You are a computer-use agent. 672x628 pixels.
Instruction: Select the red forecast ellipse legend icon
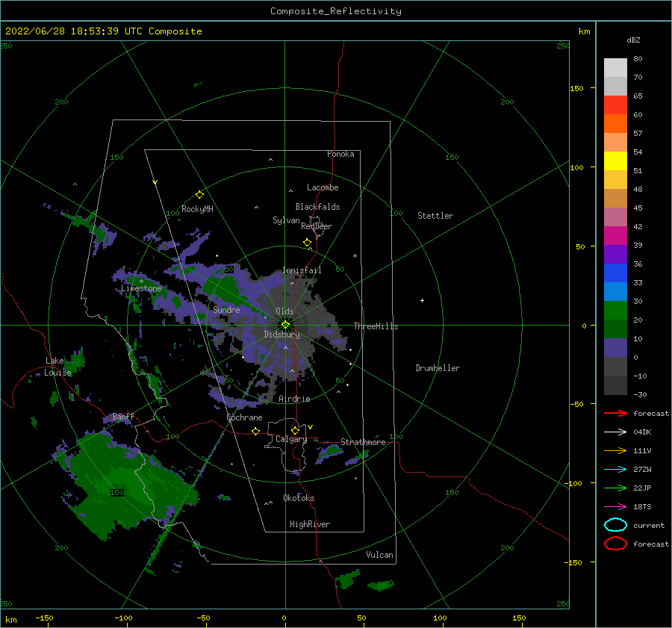click(x=615, y=544)
